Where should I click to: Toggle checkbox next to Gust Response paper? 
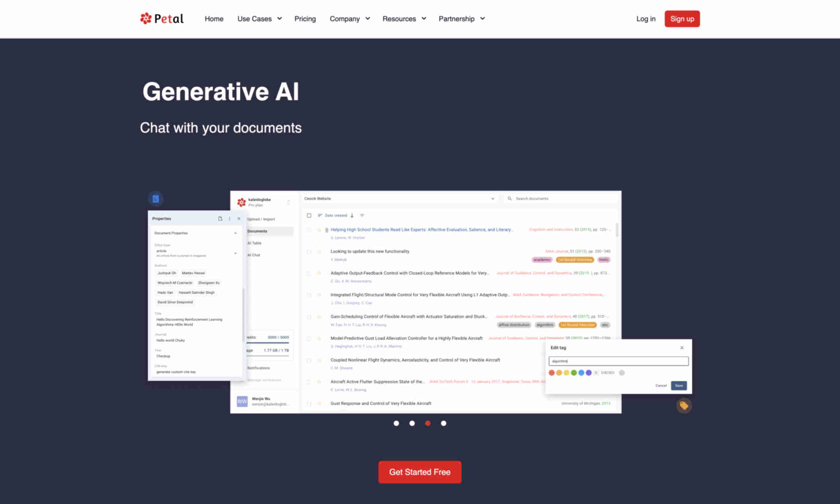tap(309, 403)
